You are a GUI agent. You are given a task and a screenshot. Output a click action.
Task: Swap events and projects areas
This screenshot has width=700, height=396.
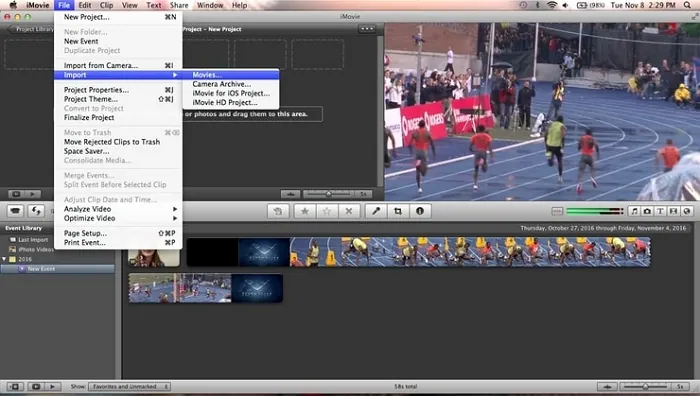(x=36, y=211)
